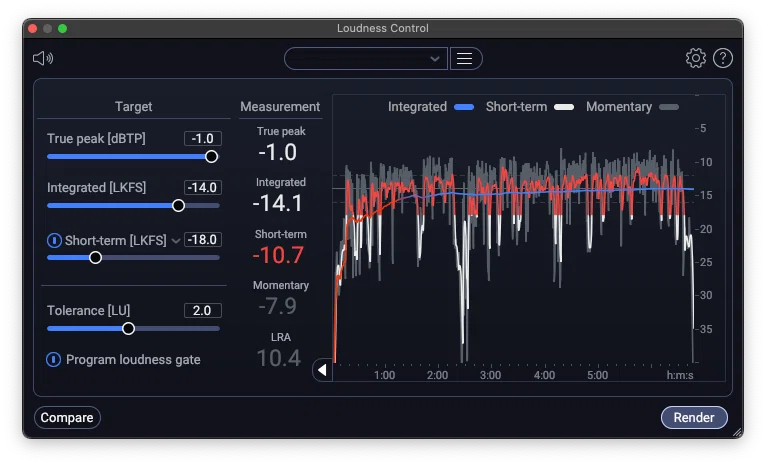Click the True peak value field -1.0
Screen dimensions: 766x465
(x=203, y=138)
